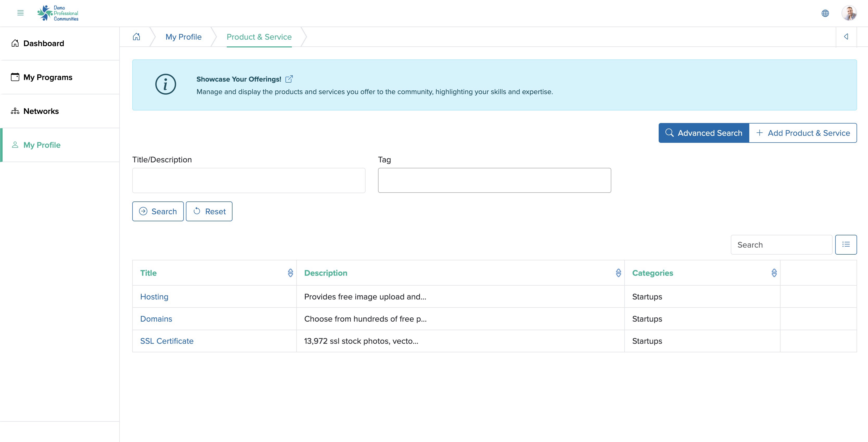Click the circular arrow icon in Reset button

197,211
